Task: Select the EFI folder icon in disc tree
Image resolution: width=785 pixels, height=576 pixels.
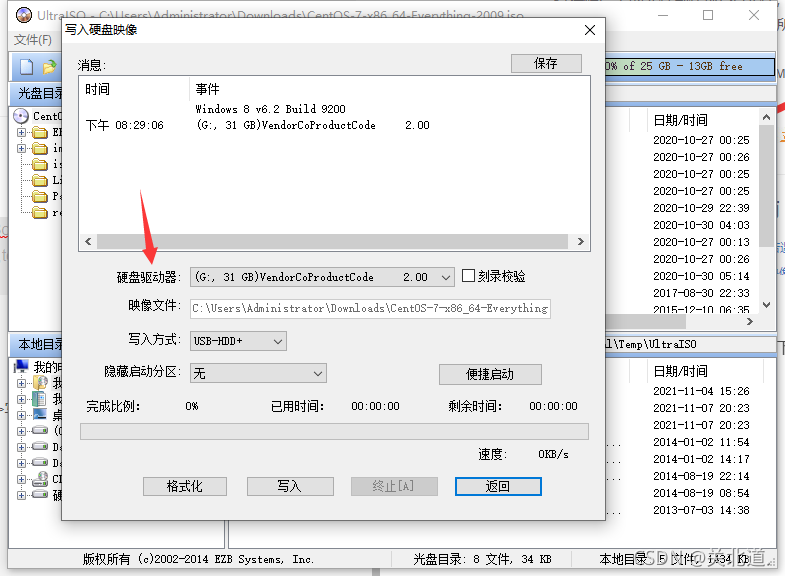Action: pyautogui.click(x=40, y=133)
